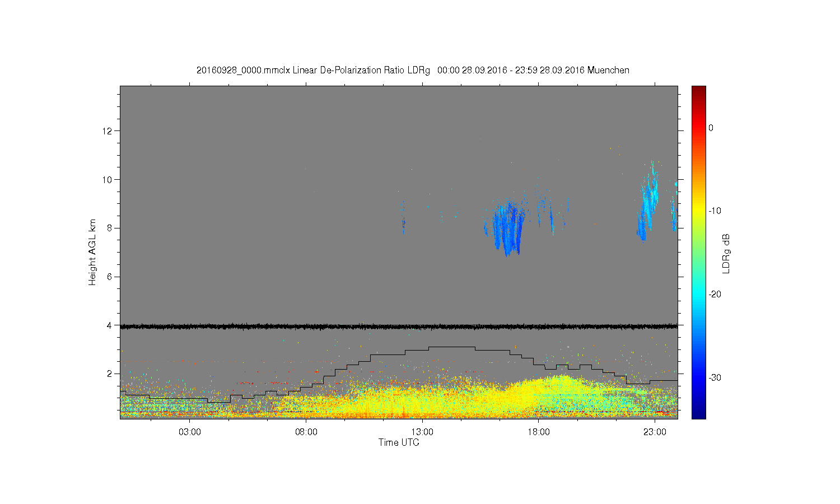The height and width of the screenshot is (504, 840).
Task: Click the colorbar value label 0
Action: pyautogui.click(x=711, y=128)
